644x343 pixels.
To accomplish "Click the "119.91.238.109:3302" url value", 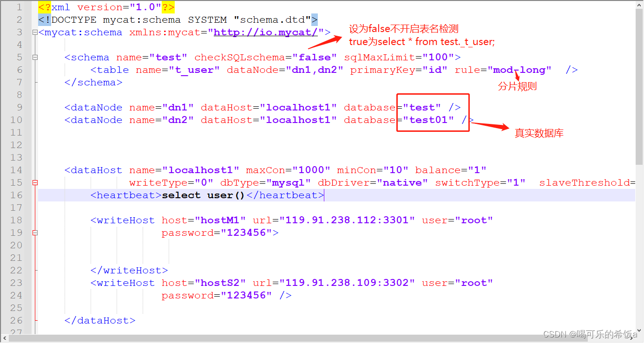I will pos(347,283).
